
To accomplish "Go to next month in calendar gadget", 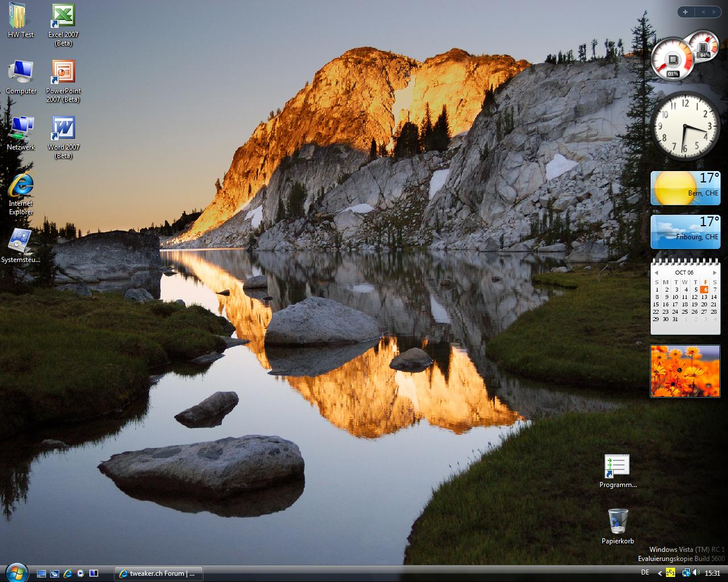I will tap(715, 273).
